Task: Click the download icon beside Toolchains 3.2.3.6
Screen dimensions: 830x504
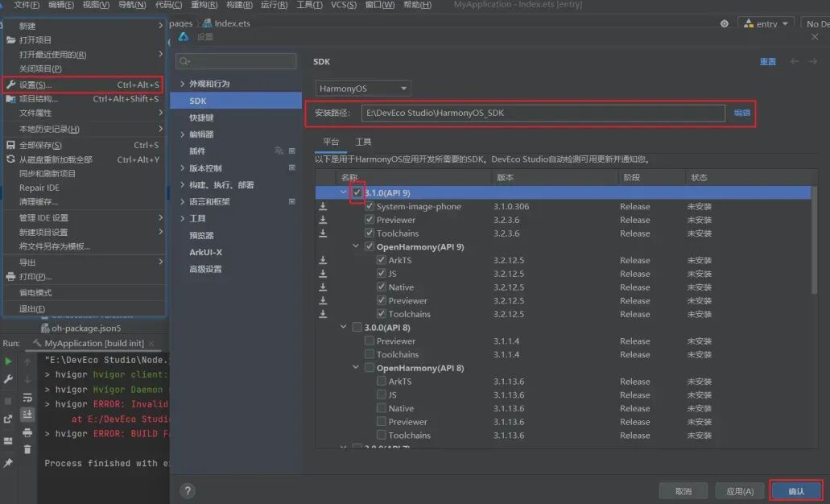Action: point(323,233)
